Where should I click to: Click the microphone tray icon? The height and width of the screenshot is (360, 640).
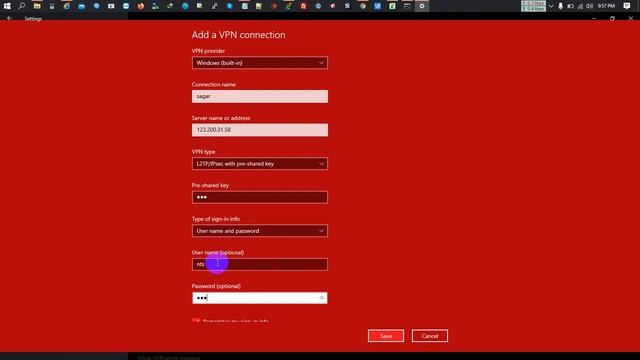tap(560, 6)
